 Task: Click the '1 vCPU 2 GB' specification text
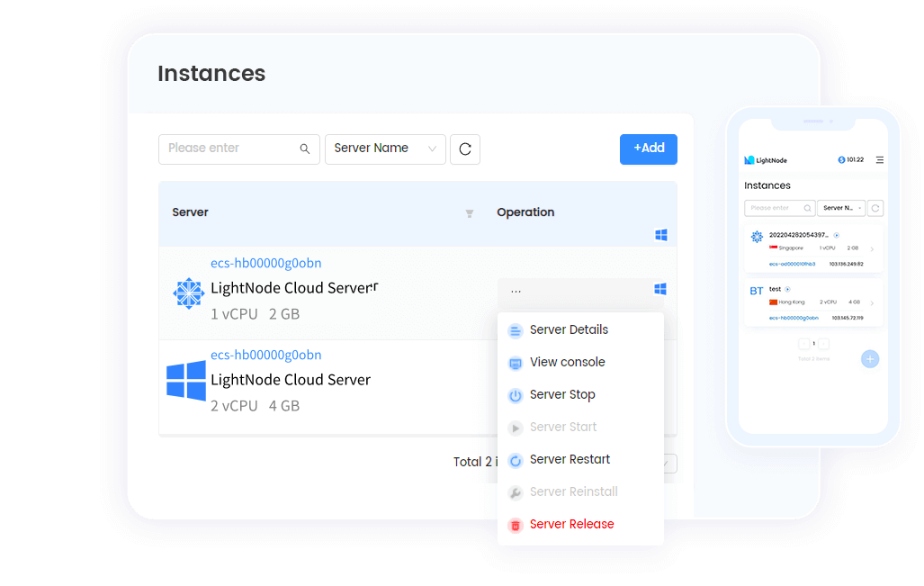[x=256, y=314]
